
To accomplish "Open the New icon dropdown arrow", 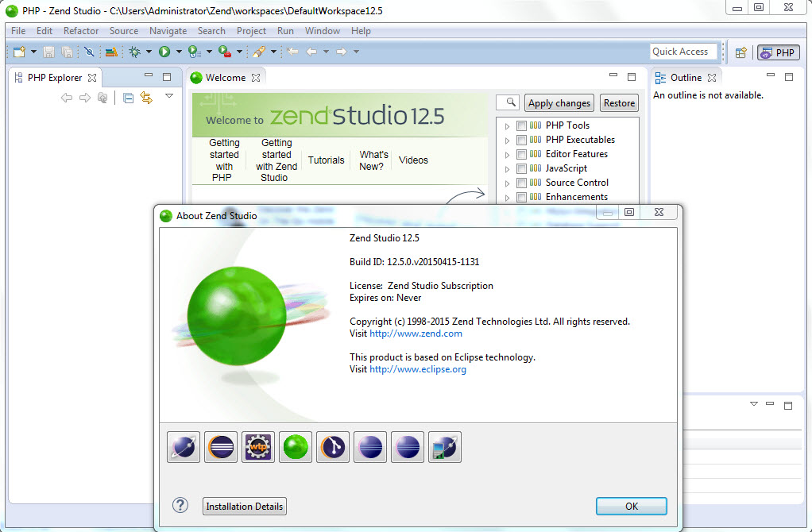I will click(33, 52).
